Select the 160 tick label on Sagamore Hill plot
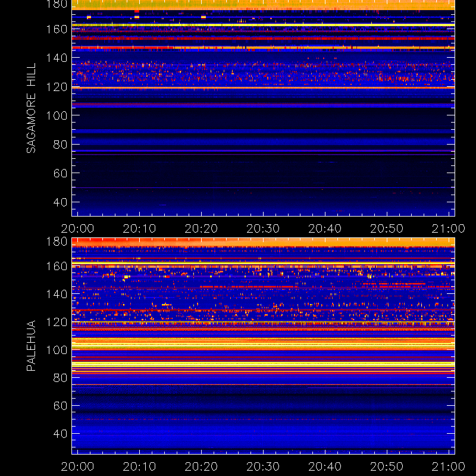The height and width of the screenshot is (476, 476). pos(57,29)
